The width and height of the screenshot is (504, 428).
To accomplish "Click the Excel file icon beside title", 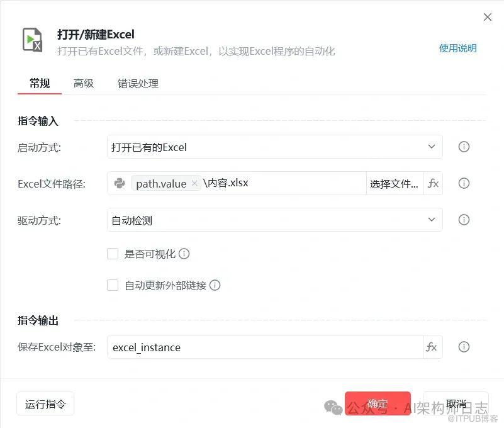I will pyautogui.click(x=32, y=40).
